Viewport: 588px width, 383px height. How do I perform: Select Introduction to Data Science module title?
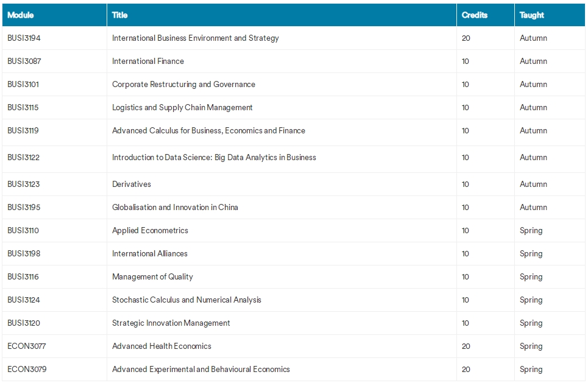214,157
